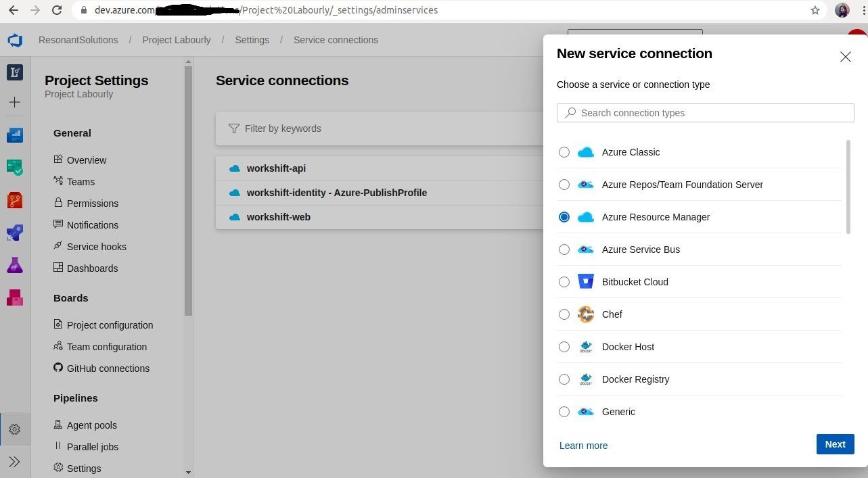Image resolution: width=868 pixels, height=478 pixels.
Task: Expand the left sidebar navigation
Action: [x=15, y=462]
